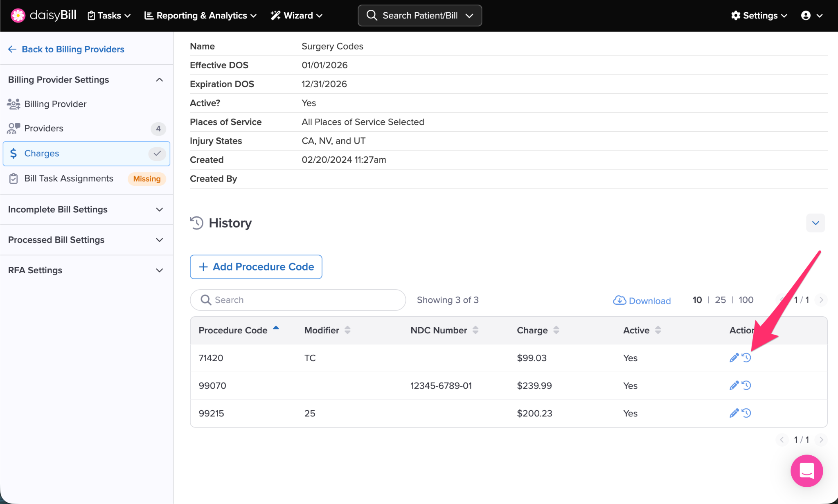Show 25 rows per page
The image size is (838, 504).
tap(720, 300)
